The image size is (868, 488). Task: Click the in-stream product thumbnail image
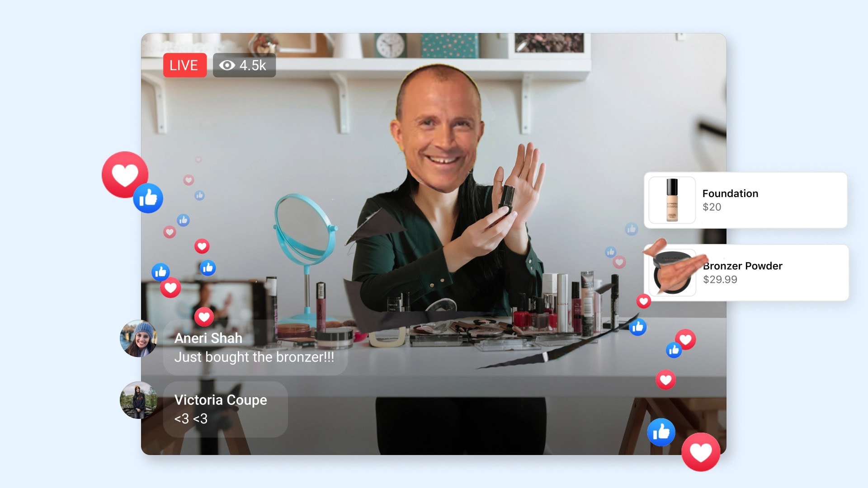click(671, 199)
